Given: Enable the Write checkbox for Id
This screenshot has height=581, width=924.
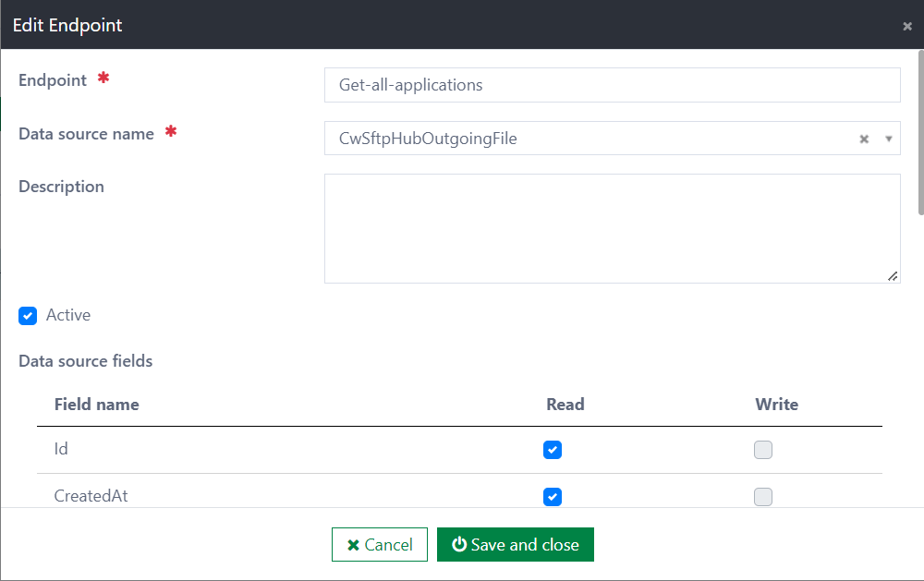Looking at the screenshot, I should coord(763,450).
